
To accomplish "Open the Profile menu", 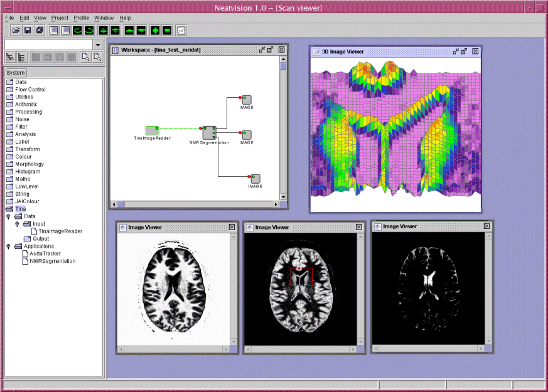I will pyautogui.click(x=82, y=18).
